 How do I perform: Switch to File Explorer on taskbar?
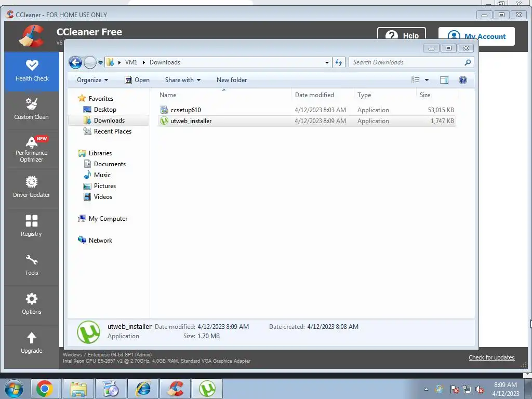[x=78, y=389]
